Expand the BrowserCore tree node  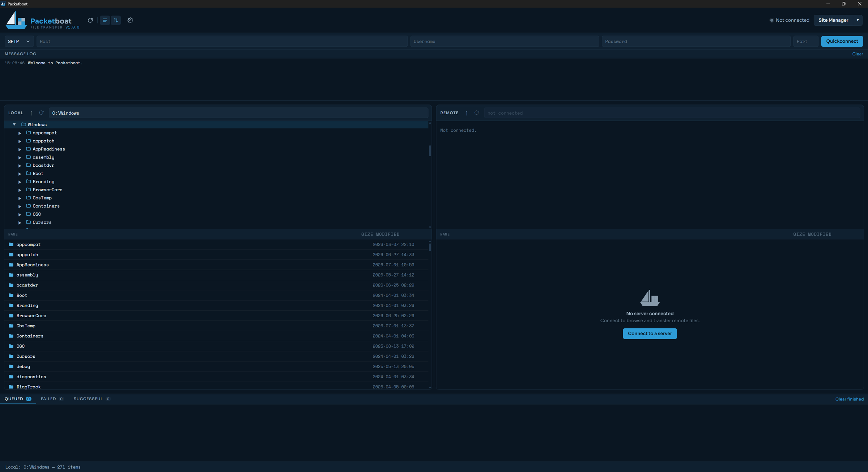20,190
